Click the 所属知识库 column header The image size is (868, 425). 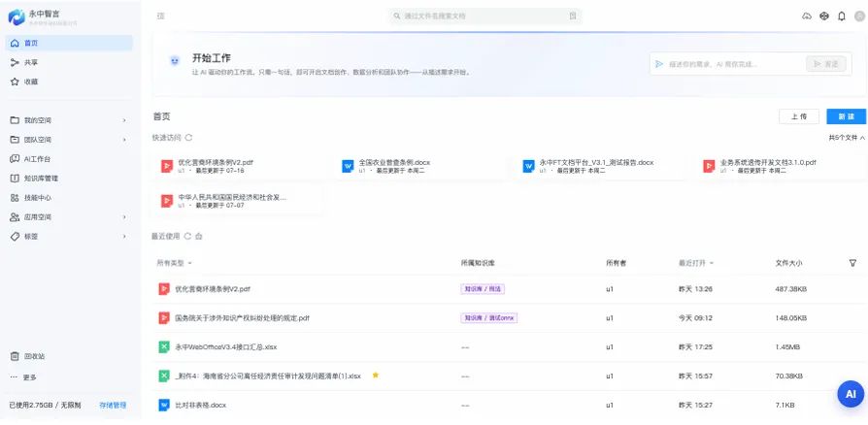(477, 263)
